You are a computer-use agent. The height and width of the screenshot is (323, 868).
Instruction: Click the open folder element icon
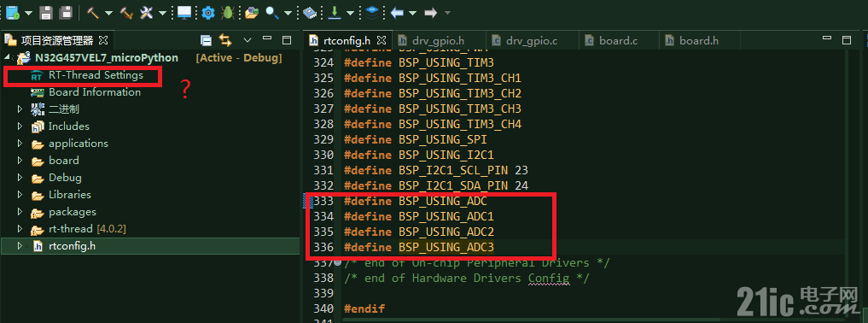click(x=252, y=12)
